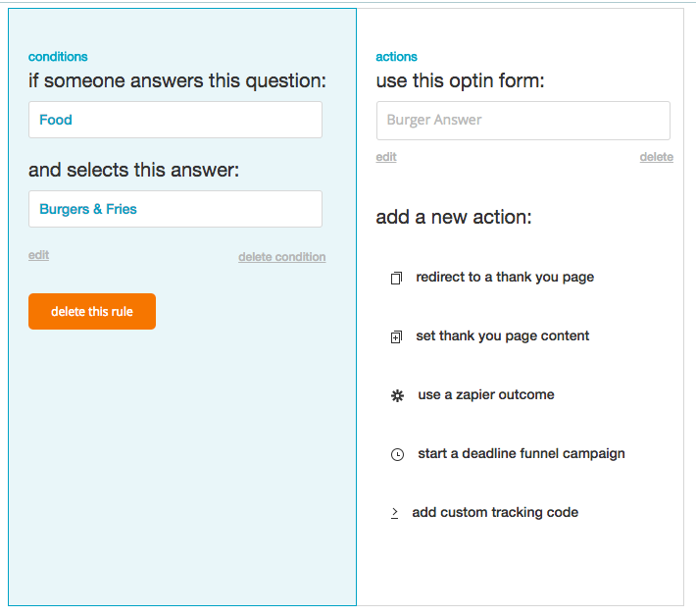Open the answer field showing Burgers & Fries
The height and width of the screenshot is (616, 696).
(x=175, y=209)
